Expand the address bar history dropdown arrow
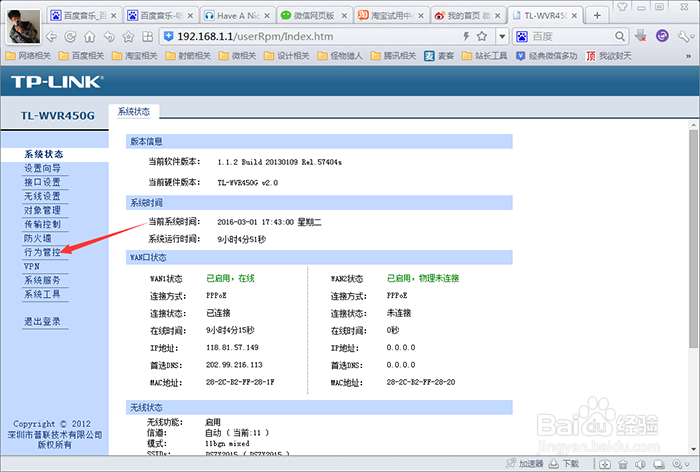The height and width of the screenshot is (472, 700). (x=502, y=37)
